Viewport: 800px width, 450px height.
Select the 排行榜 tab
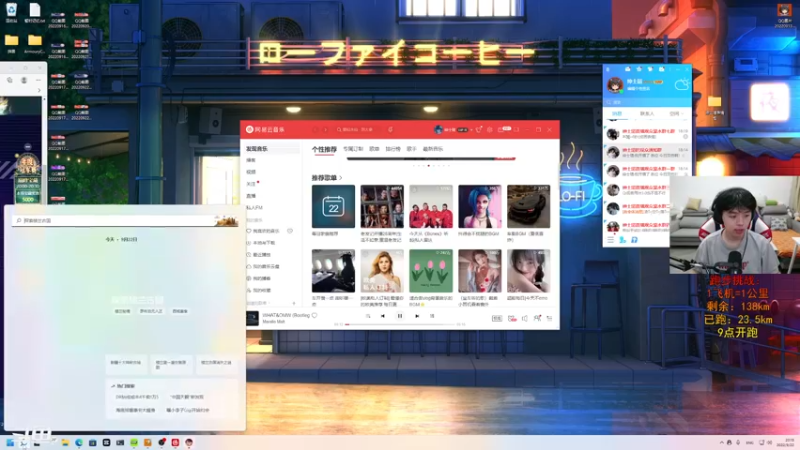393,149
